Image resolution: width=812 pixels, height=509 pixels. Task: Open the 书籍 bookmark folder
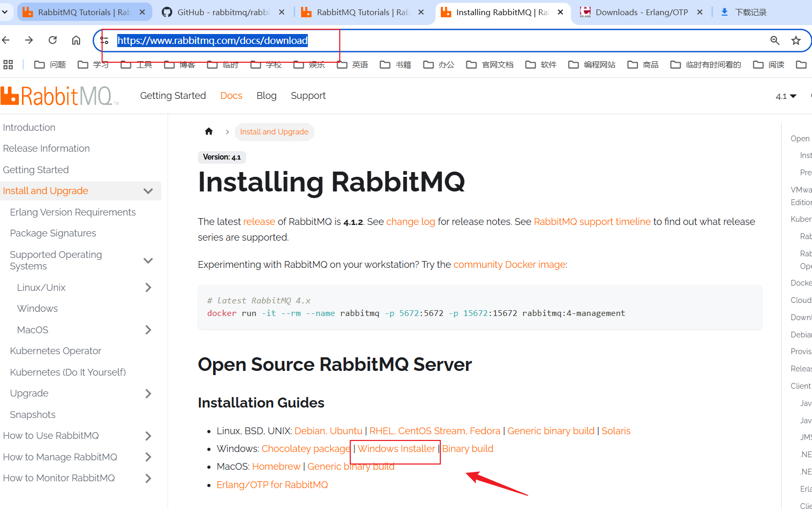coord(396,64)
